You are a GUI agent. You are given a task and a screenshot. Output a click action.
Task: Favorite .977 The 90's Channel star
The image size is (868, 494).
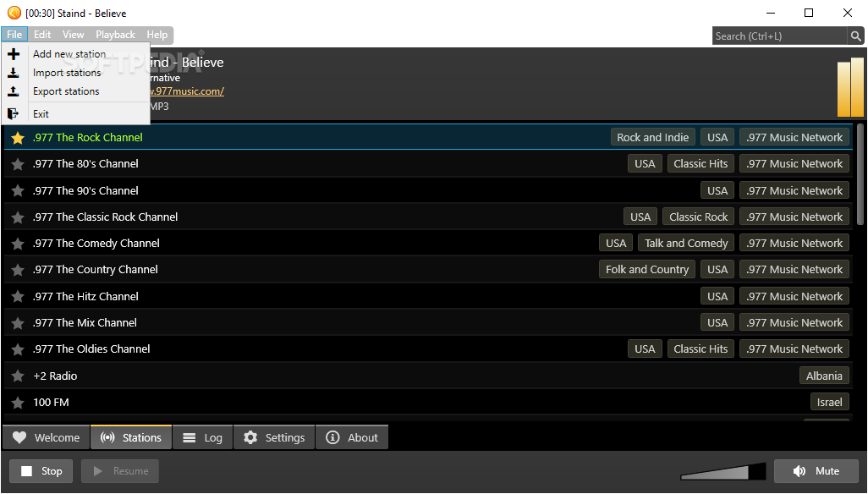point(18,191)
